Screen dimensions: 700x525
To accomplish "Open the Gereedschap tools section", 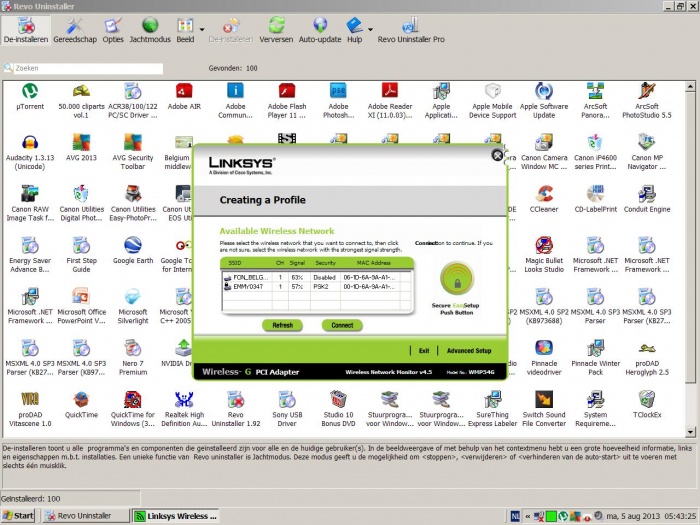I will coord(75,30).
